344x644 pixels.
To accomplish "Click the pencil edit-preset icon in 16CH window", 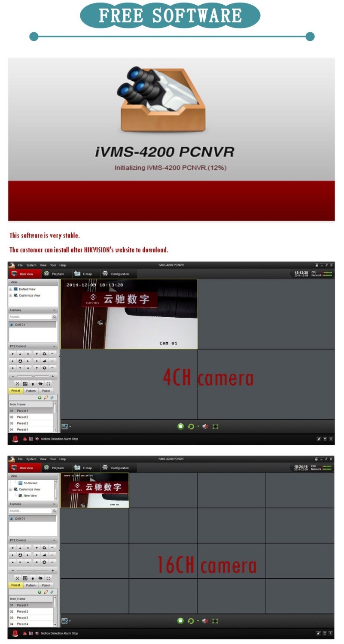I will 46,592.
